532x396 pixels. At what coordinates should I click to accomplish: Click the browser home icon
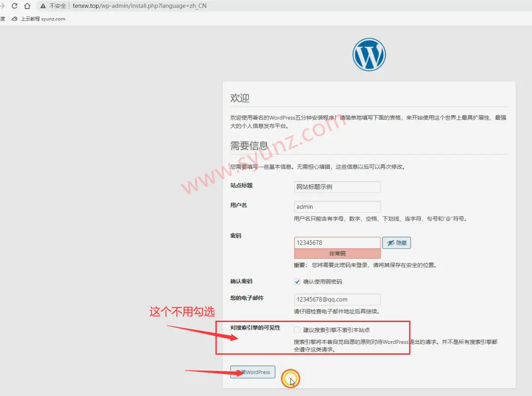(26, 6)
